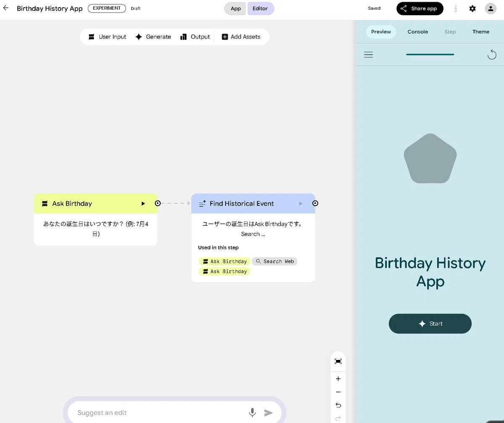Click the Ask Birthday node output port

(157, 203)
